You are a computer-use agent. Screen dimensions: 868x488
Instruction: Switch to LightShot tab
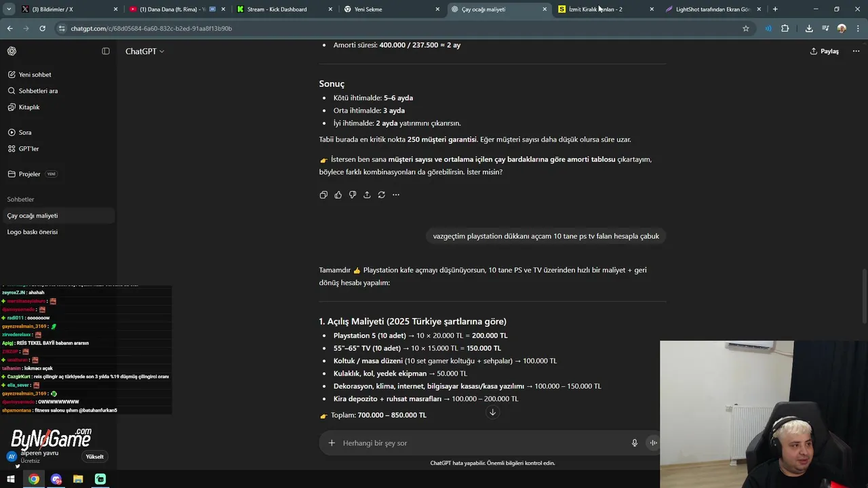pos(713,9)
